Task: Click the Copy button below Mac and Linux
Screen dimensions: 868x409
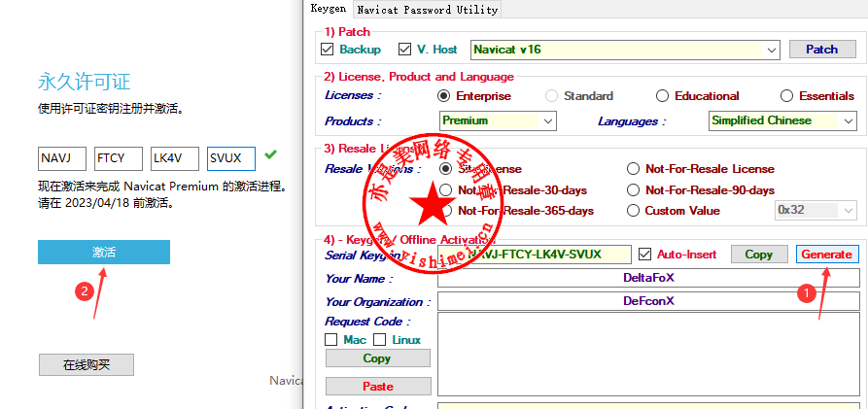Action: click(377, 358)
